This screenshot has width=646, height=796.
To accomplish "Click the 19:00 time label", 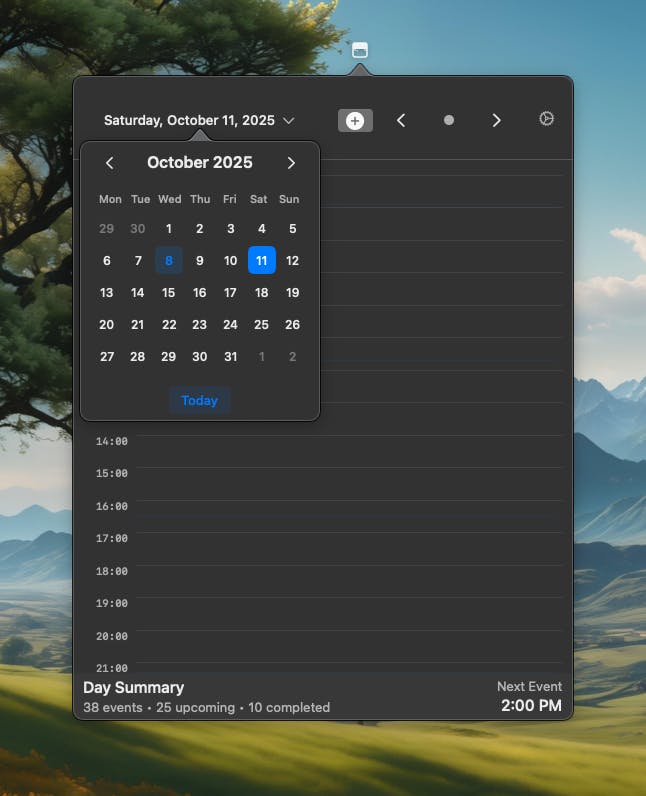I will [112, 603].
